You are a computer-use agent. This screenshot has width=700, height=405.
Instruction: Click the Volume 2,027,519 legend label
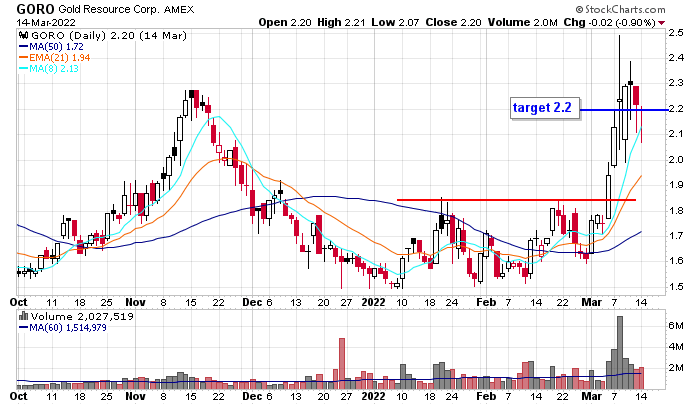tap(82, 317)
